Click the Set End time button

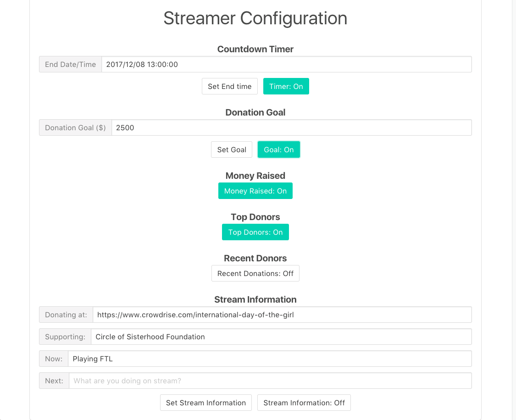[x=230, y=86]
